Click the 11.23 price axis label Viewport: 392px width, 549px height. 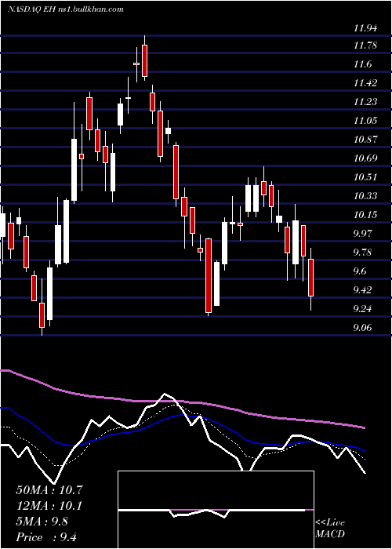pyautogui.click(x=365, y=102)
